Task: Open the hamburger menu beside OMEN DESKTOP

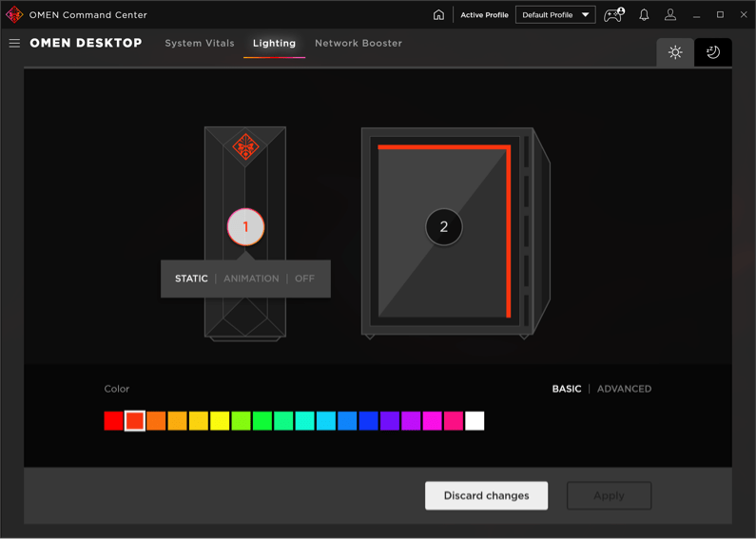Action: (x=14, y=43)
